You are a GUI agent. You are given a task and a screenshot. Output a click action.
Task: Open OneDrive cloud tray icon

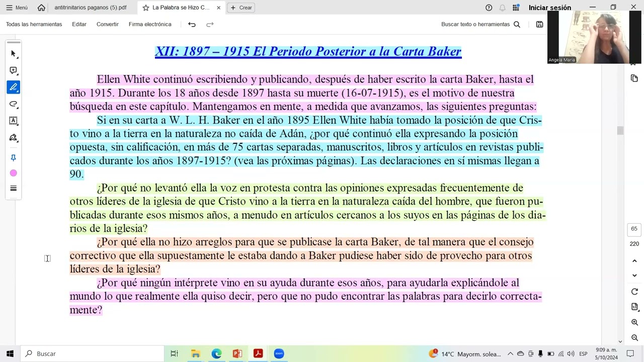point(521,354)
